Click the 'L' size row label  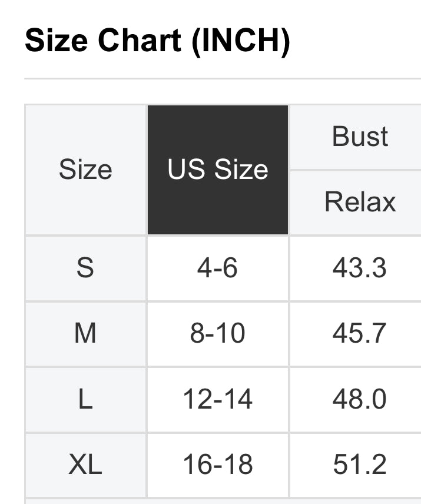point(85,400)
